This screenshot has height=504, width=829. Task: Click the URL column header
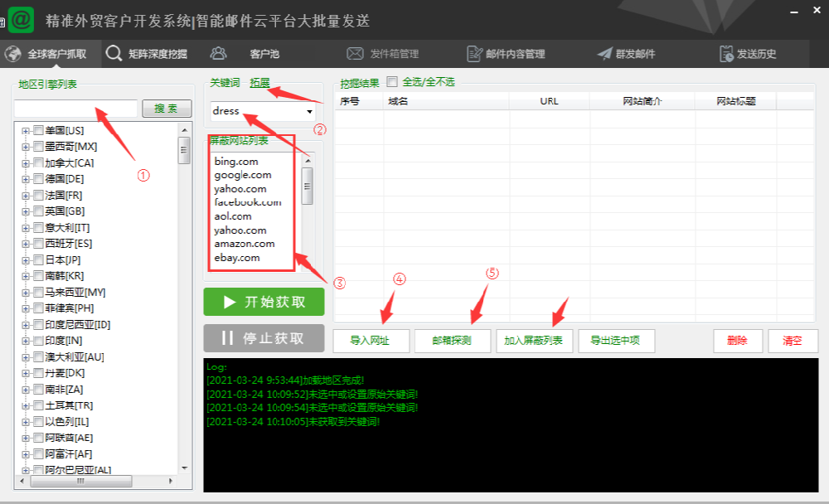(x=550, y=101)
